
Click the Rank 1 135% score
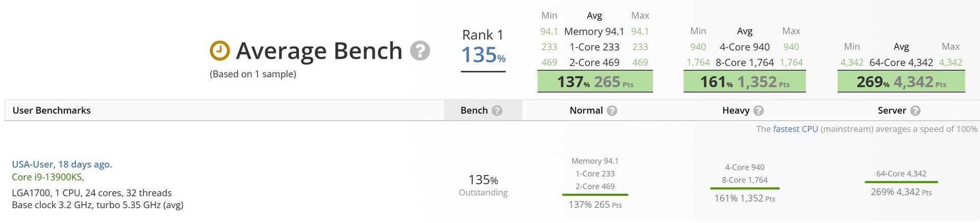pyautogui.click(x=483, y=55)
